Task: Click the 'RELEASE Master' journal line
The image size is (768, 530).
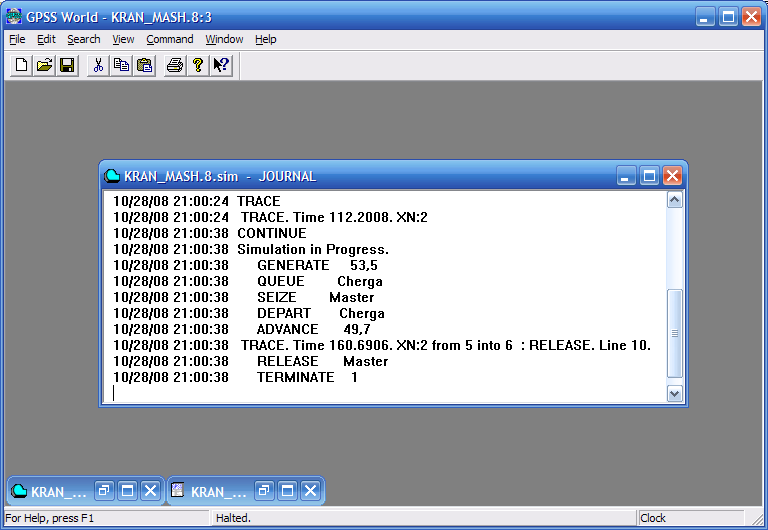Action: [x=251, y=361]
